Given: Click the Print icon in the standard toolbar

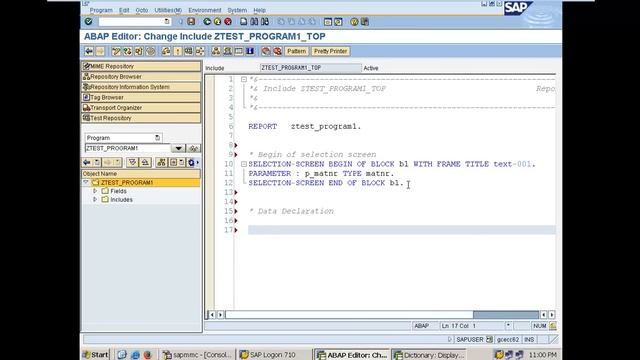Looking at the screenshot, I should click(244, 22).
